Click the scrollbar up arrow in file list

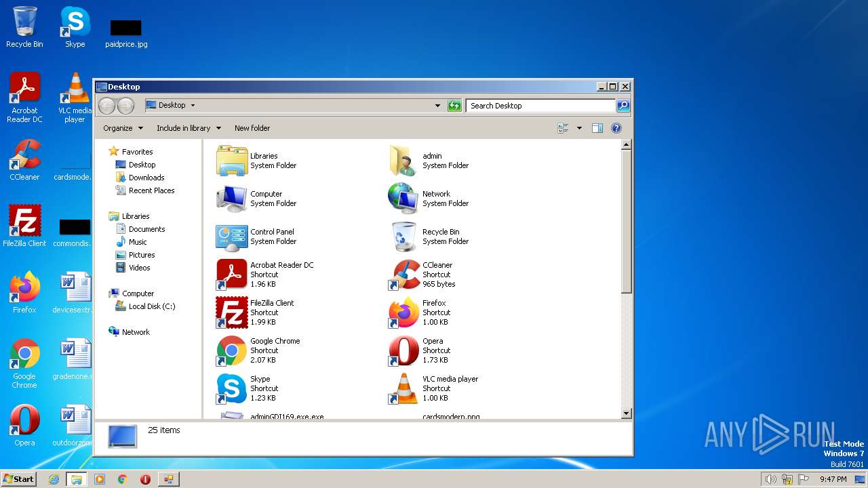[x=627, y=144]
